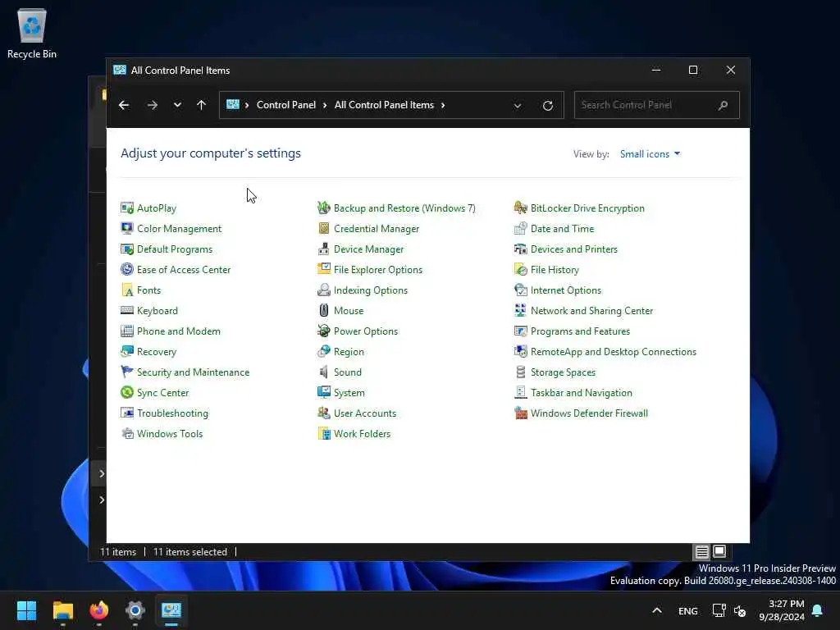Viewport: 840px width, 630px height.
Task: Open File Explorer from the taskbar
Action: click(62, 610)
